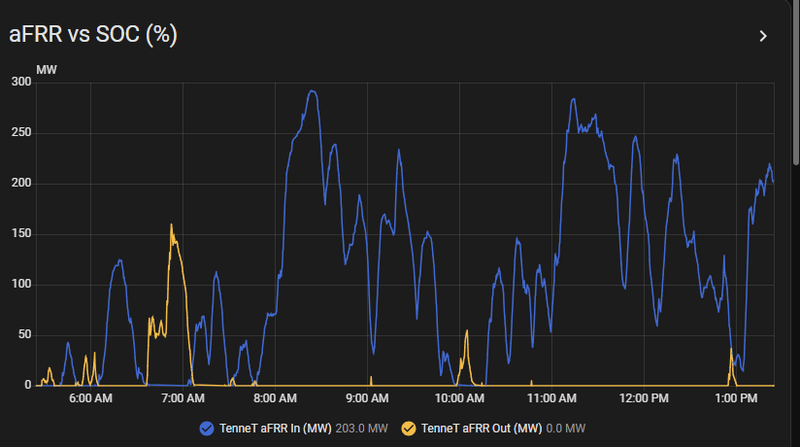Viewport: 800px width, 447px height.
Task: Toggle the TenneT aFRR In blue checkbox
Action: point(207,429)
